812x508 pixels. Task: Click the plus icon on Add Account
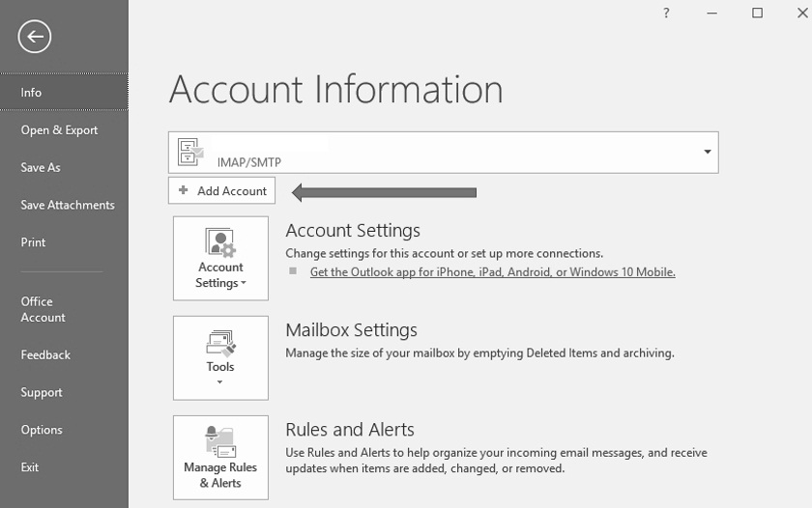pyautogui.click(x=183, y=190)
